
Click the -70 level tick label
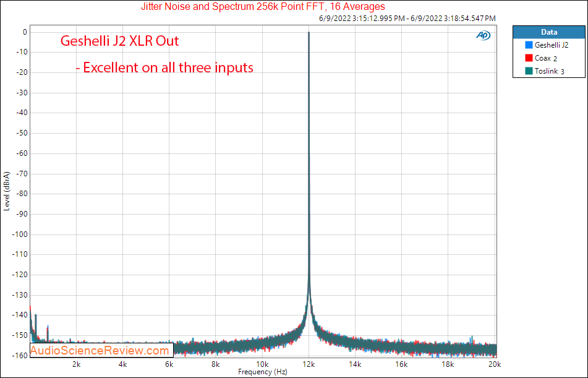tap(22, 173)
